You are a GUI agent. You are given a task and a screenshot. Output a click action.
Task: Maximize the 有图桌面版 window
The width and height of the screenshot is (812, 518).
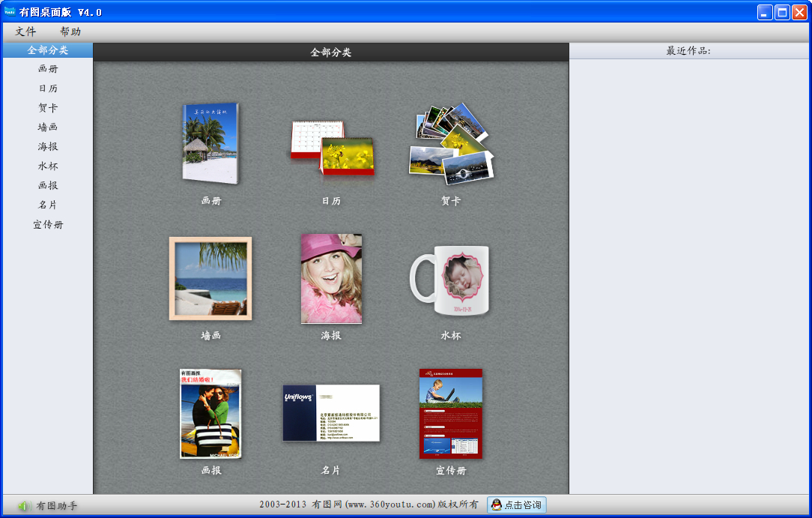782,12
